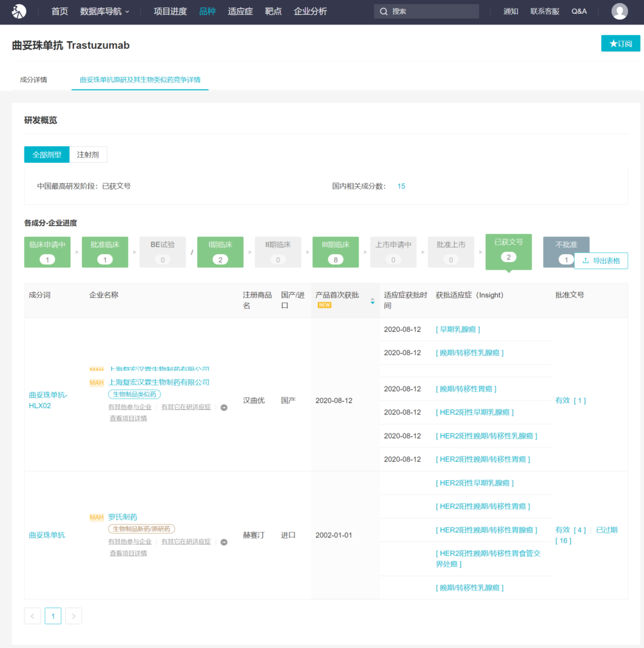
Task: Open [ HER2阳性晚期/转移性胃腺癌 ] indication
Action: pos(486,530)
